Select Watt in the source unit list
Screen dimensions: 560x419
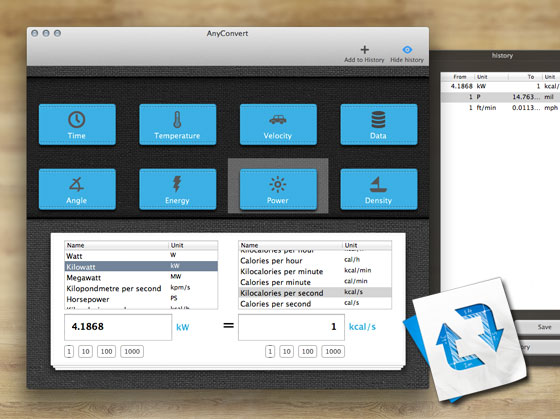click(141, 256)
